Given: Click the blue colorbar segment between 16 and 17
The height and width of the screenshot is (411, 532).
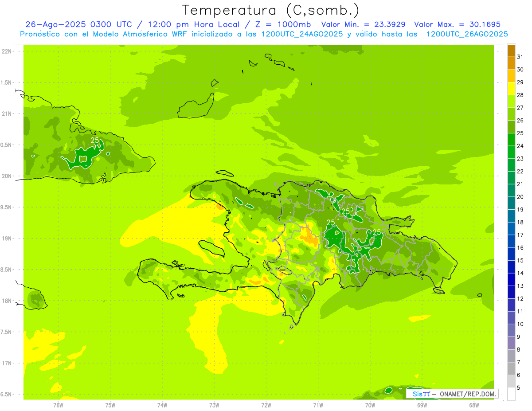Looking at the screenshot, I should click(x=511, y=241).
